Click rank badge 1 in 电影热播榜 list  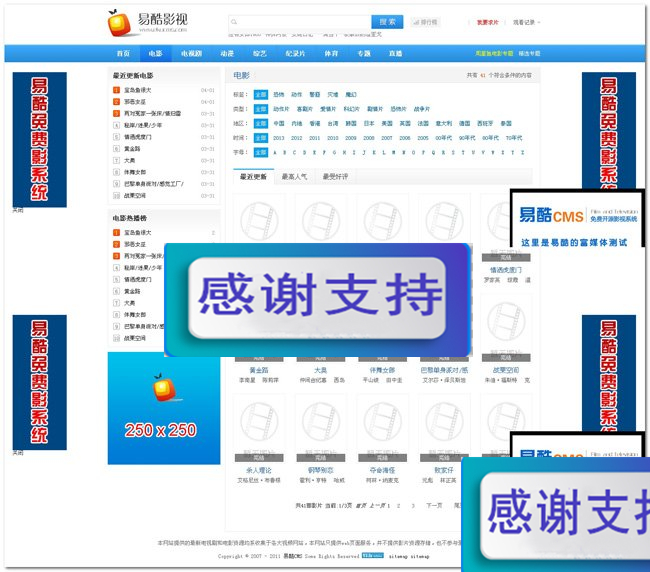tap(116, 233)
